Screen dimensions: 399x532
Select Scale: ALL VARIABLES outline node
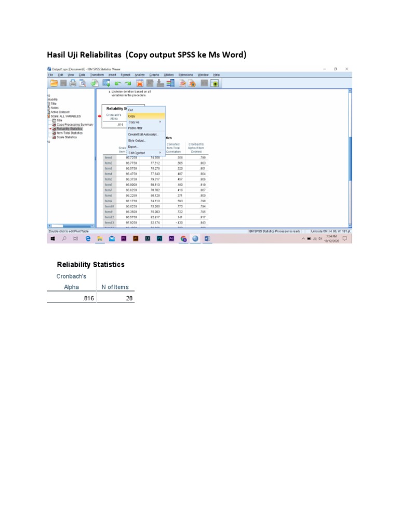click(65, 116)
